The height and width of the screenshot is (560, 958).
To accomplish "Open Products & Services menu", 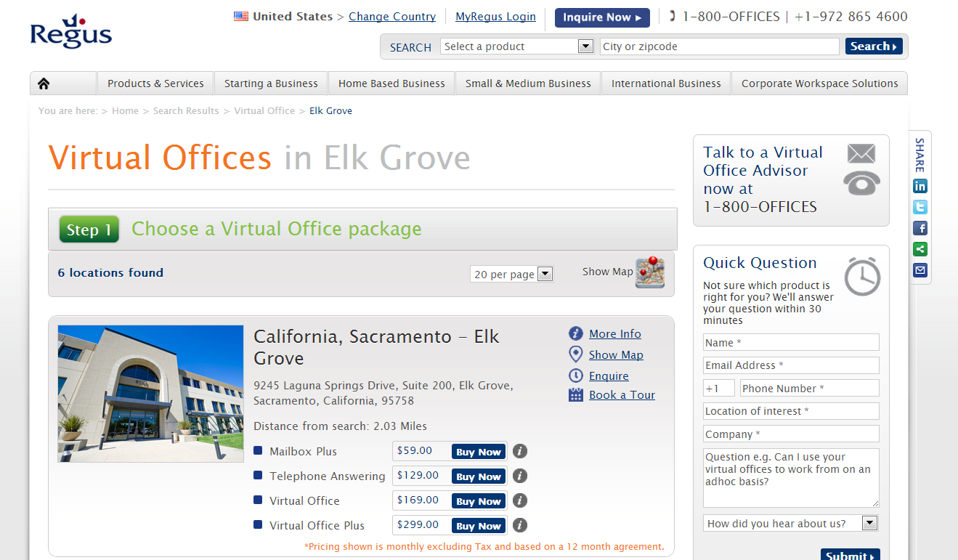I will tap(155, 84).
